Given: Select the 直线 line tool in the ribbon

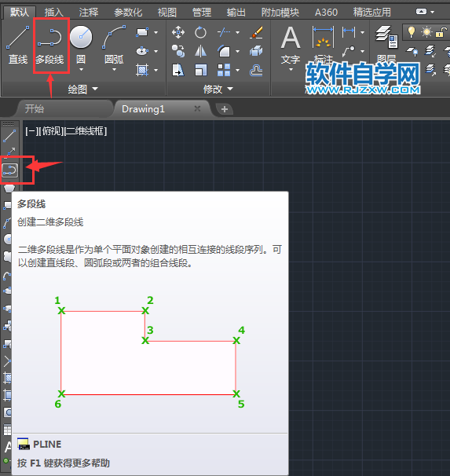Looking at the screenshot, I should [18, 45].
